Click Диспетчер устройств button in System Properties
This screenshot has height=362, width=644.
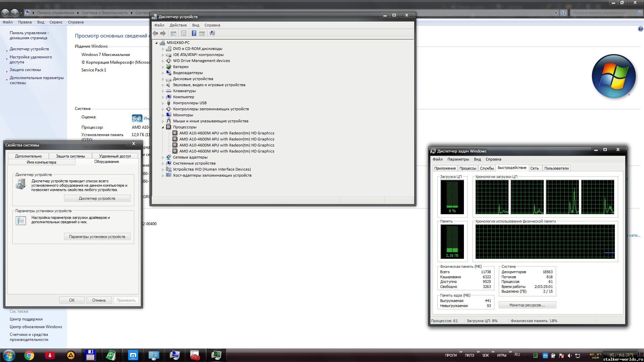(x=97, y=198)
